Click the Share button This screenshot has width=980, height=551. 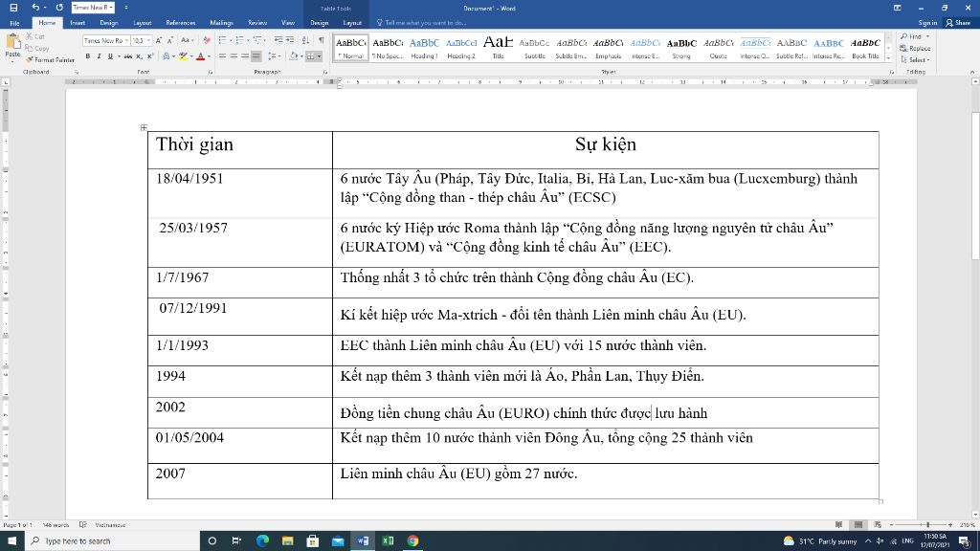pos(958,23)
